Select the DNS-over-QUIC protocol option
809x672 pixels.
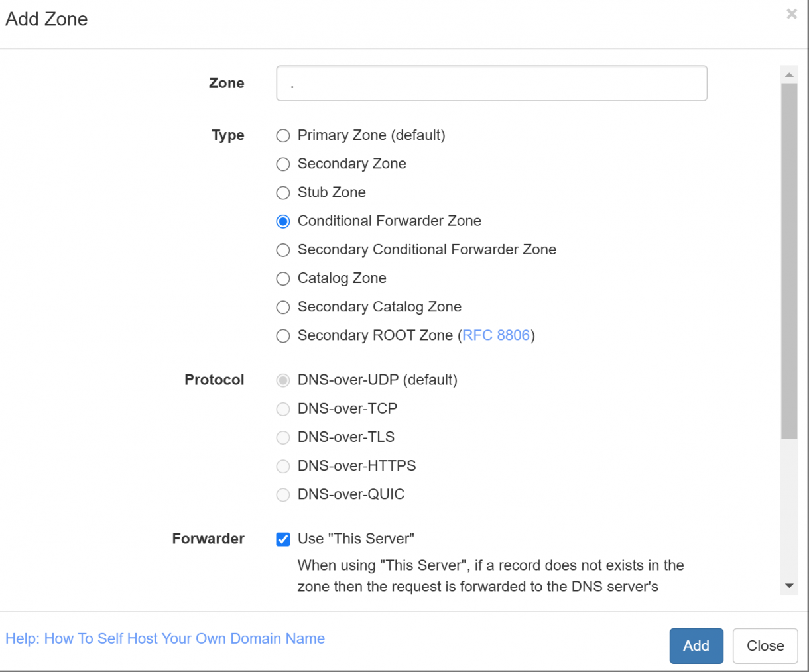(x=283, y=494)
